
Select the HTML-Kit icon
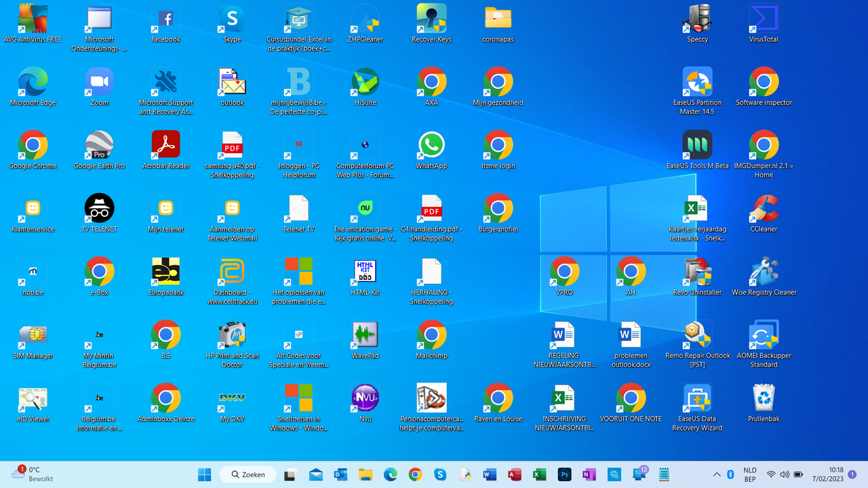click(x=365, y=277)
